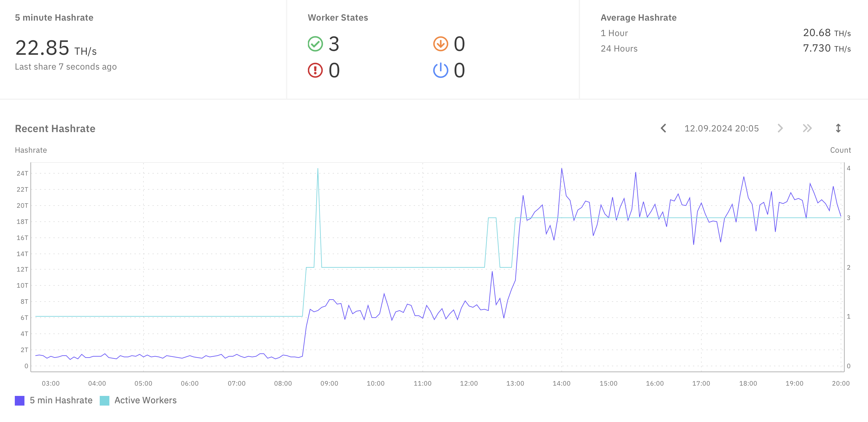Image resolution: width=868 pixels, height=422 pixels.
Task: Toggle vertical chart scale arrow icon
Action: click(838, 128)
